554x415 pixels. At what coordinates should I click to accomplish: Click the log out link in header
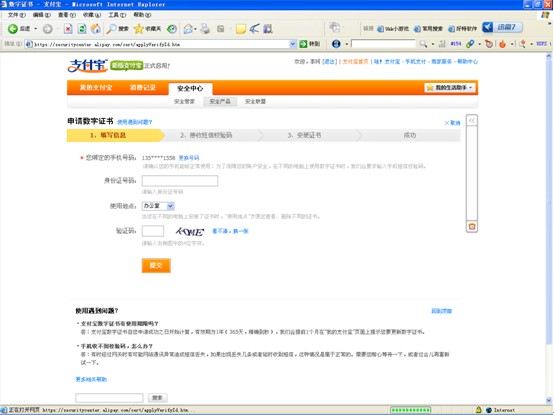330,61
